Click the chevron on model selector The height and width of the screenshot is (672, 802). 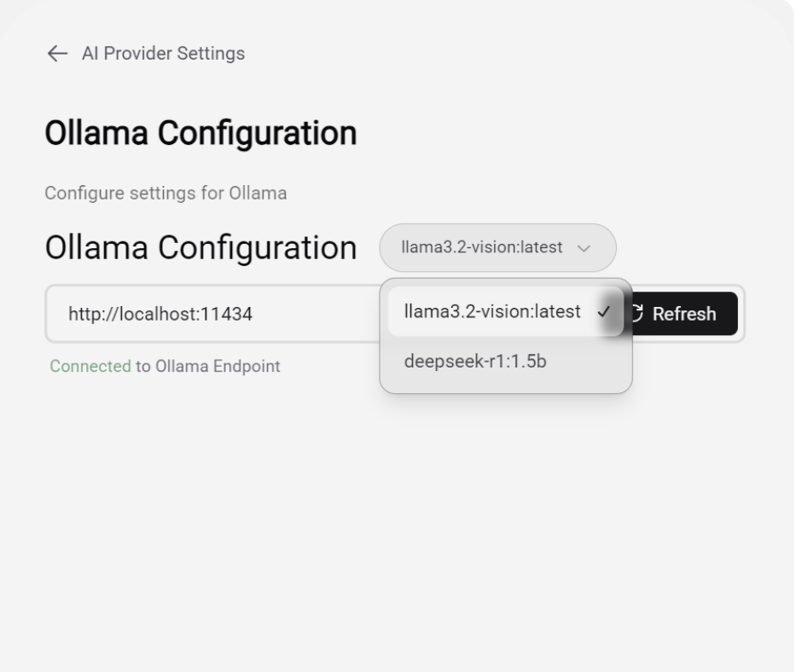click(x=584, y=248)
